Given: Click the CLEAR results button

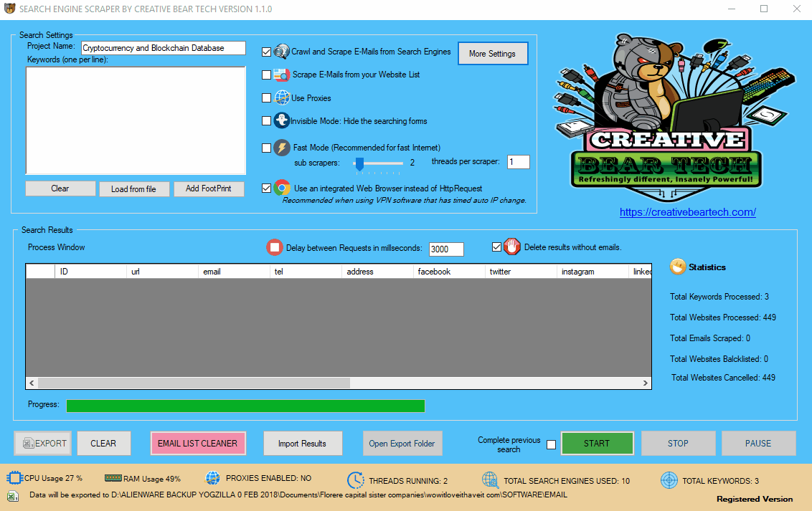Looking at the screenshot, I should pos(103,443).
